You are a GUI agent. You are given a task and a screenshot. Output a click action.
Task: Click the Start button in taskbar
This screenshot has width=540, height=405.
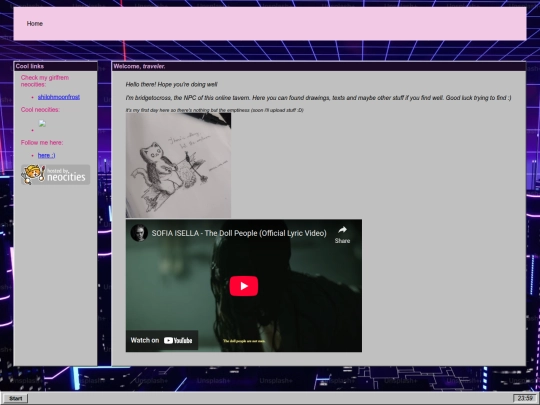pyautogui.click(x=15, y=398)
